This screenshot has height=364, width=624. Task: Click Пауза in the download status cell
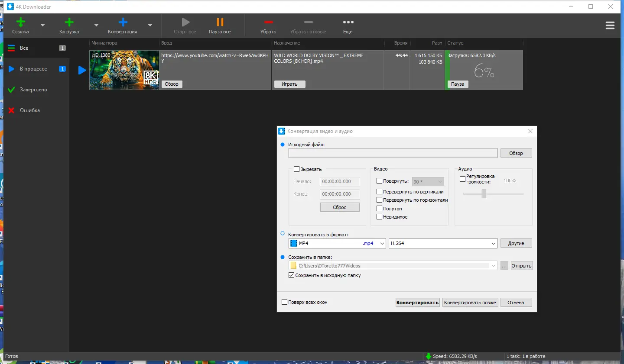[458, 84]
